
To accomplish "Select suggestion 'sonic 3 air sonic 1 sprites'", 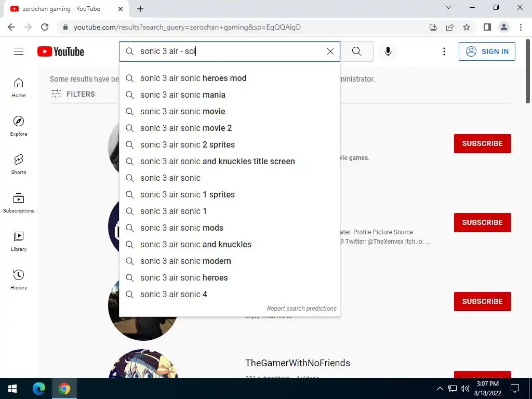I will [229, 194].
